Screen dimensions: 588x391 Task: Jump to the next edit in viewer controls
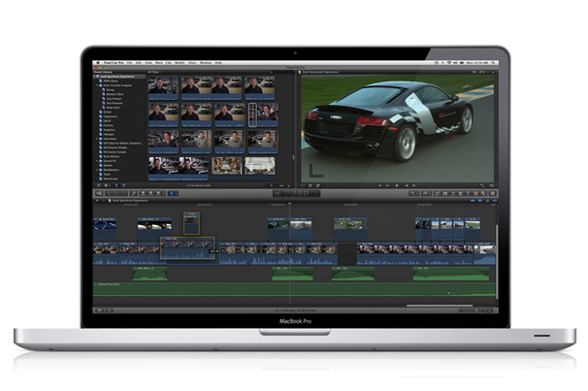414,185
